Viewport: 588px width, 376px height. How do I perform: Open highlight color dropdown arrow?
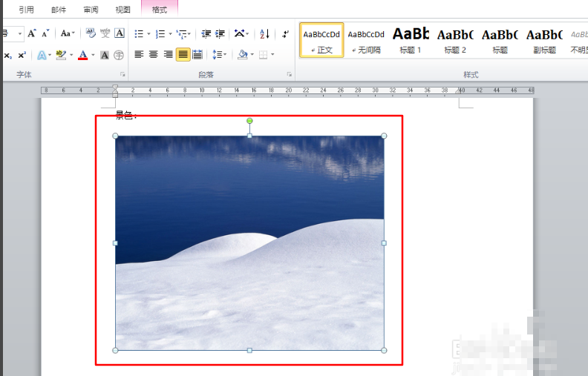pos(71,55)
